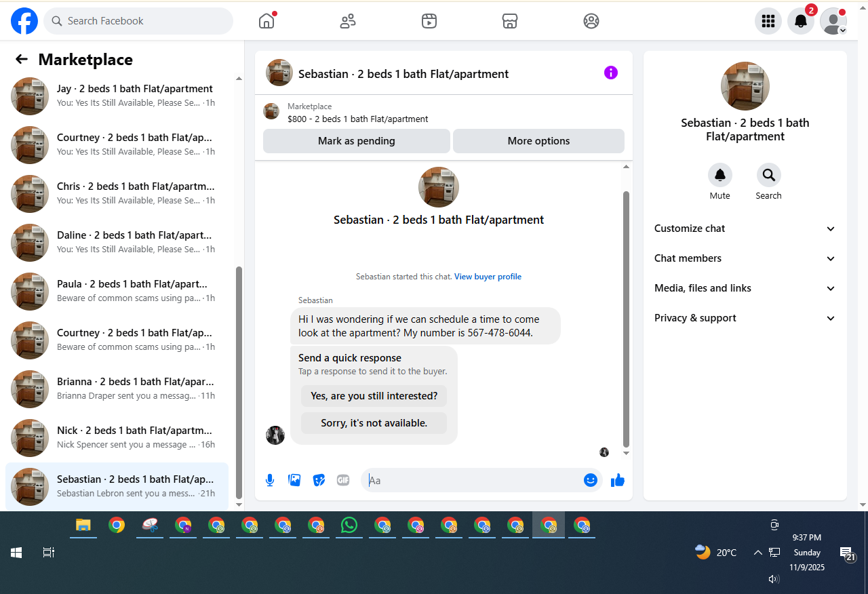Choose a sticker via the sticker icon
This screenshot has width=868, height=594.
tap(319, 480)
